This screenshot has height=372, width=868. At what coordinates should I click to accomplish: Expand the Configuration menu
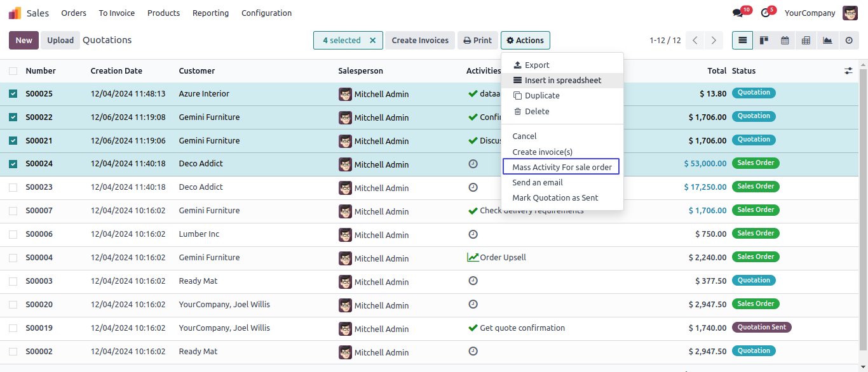pyautogui.click(x=266, y=13)
